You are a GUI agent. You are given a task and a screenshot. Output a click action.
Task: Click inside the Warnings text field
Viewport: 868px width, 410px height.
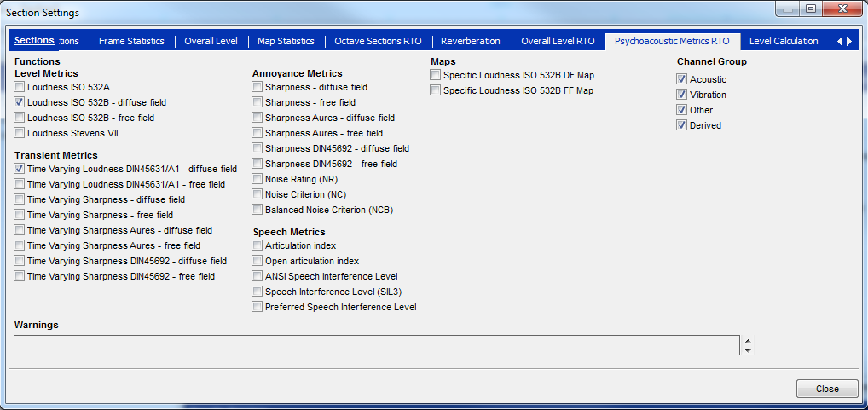(x=375, y=344)
